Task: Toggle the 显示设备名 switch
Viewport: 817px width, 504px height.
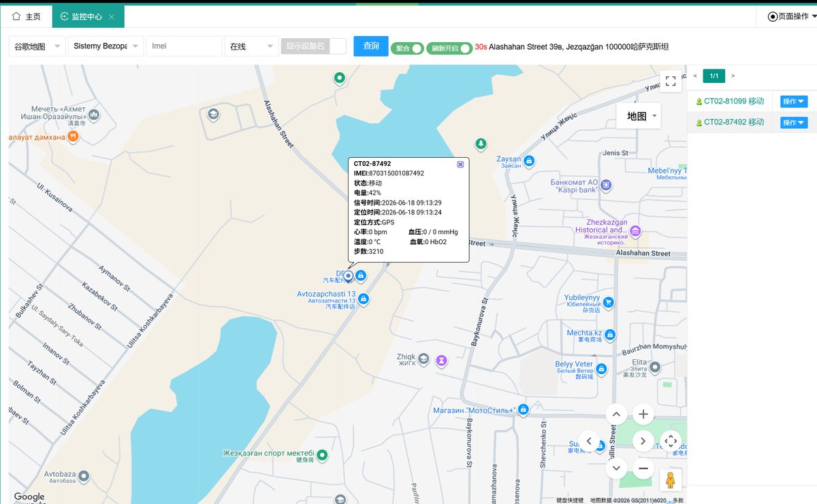Action: 314,46
